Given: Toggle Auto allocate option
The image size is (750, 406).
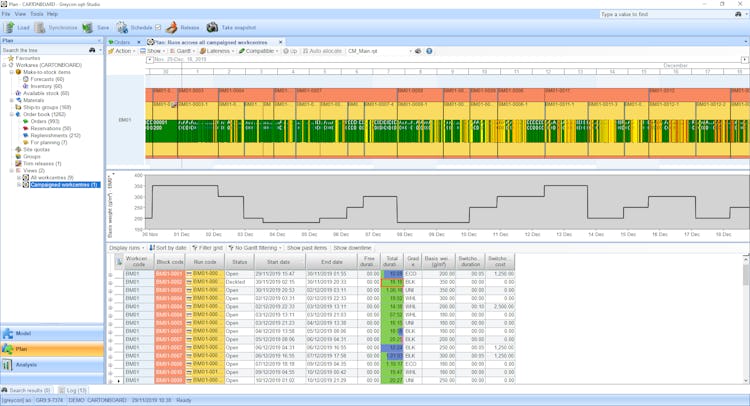Looking at the screenshot, I should (x=322, y=51).
